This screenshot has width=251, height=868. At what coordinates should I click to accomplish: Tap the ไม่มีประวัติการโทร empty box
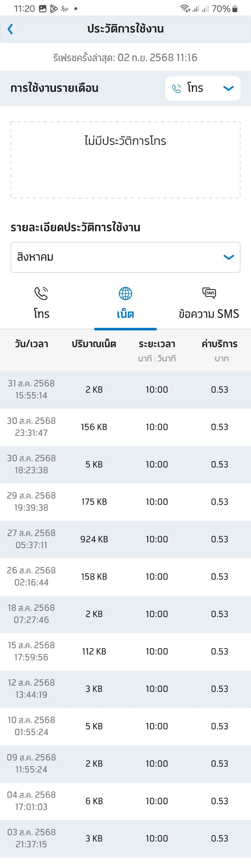click(125, 160)
